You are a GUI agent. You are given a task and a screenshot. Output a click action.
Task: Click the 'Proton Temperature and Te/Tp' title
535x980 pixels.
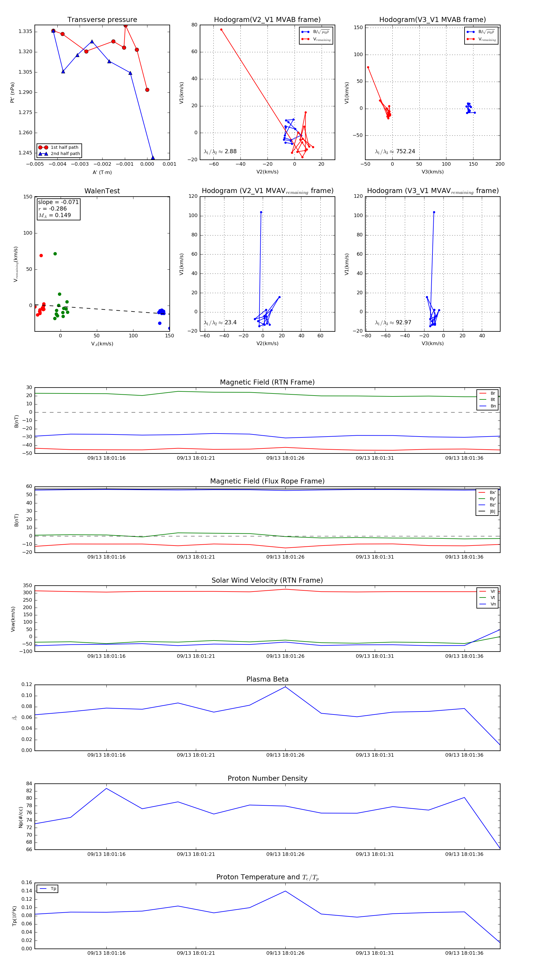tap(267, 877)
